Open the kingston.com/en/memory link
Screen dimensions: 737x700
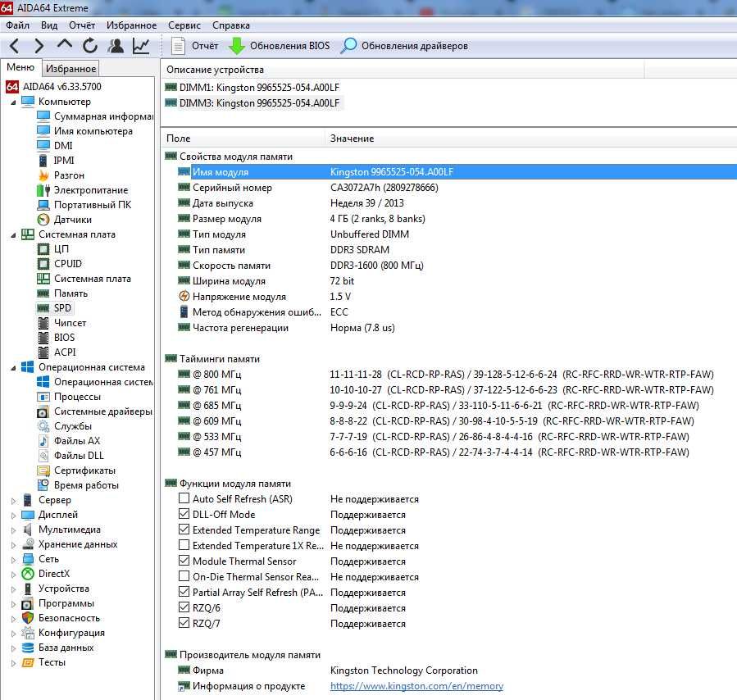click(416, 686)
